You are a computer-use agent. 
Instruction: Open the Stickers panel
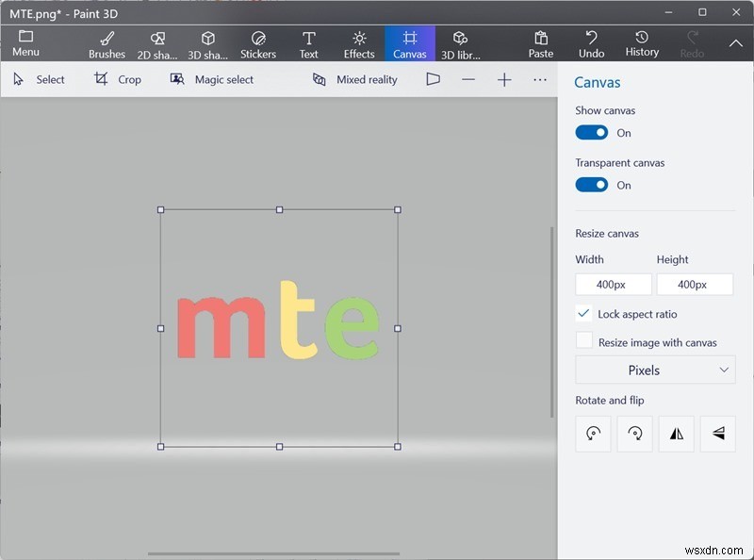click(258, 42)
